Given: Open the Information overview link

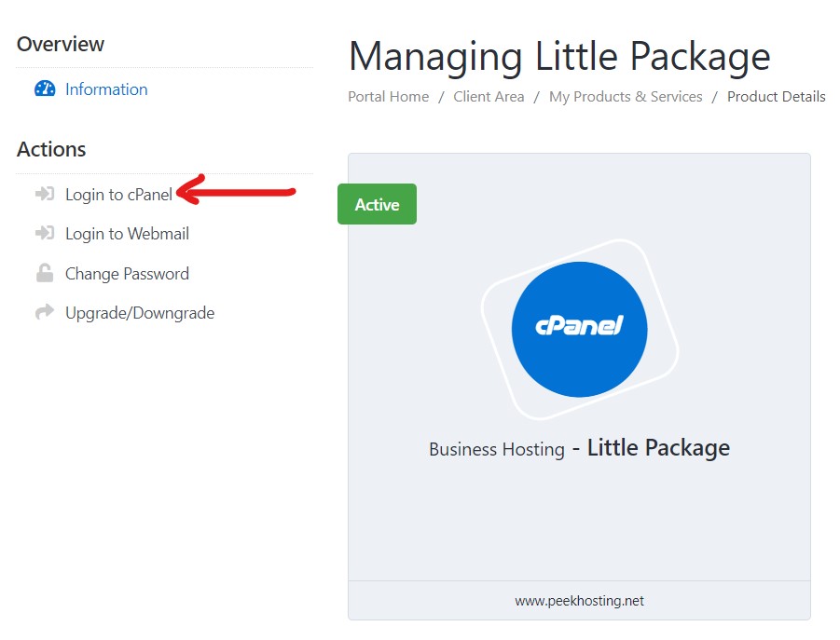Looking at the screenshot, I should point(106,89).
